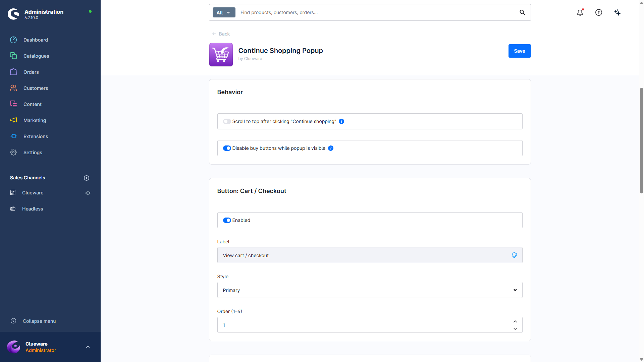Image resolution: width=644 pixels, height=362 pixels.
Task: Open the Dashboard icon in sidebar
Action: coord(13,40)
